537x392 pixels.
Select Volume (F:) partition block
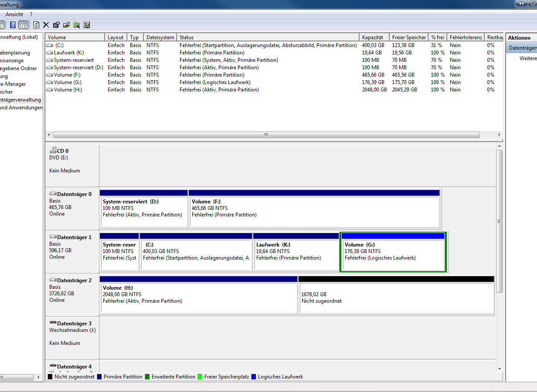point(314,209)
